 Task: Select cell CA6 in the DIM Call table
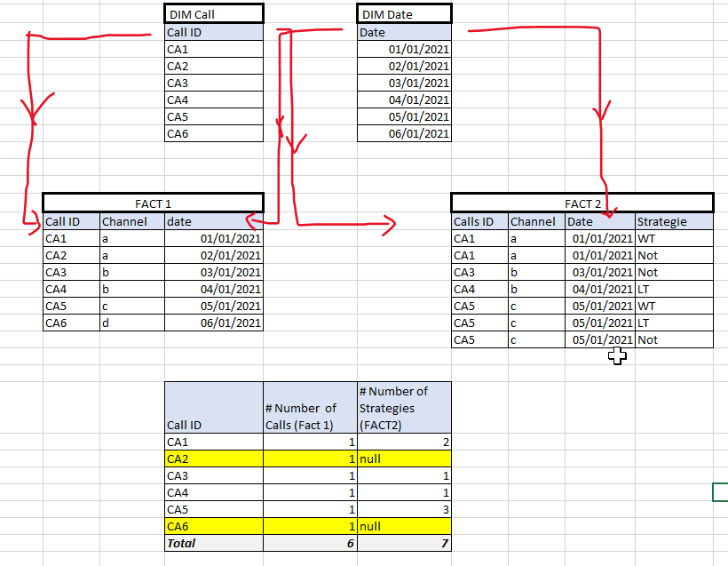tap(214, 133)
